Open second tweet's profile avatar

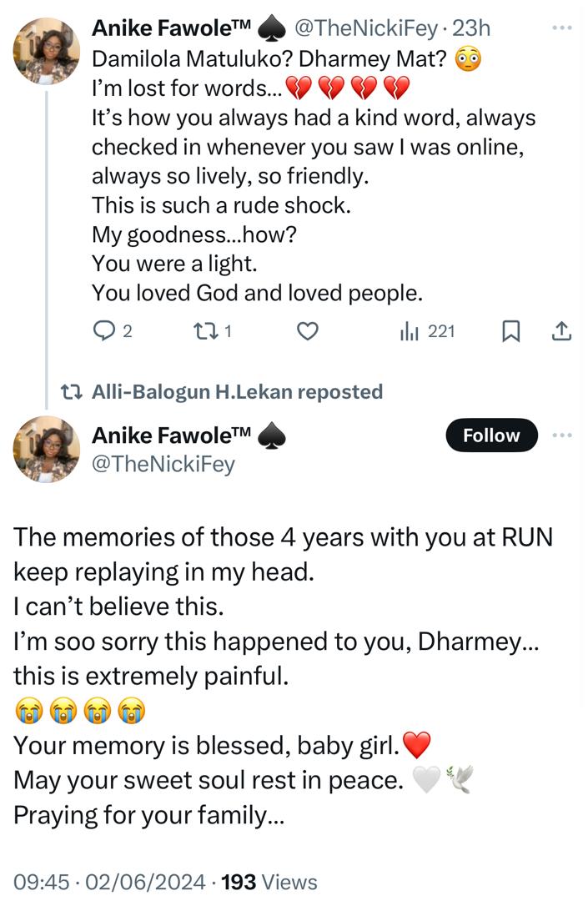point(46,450)
